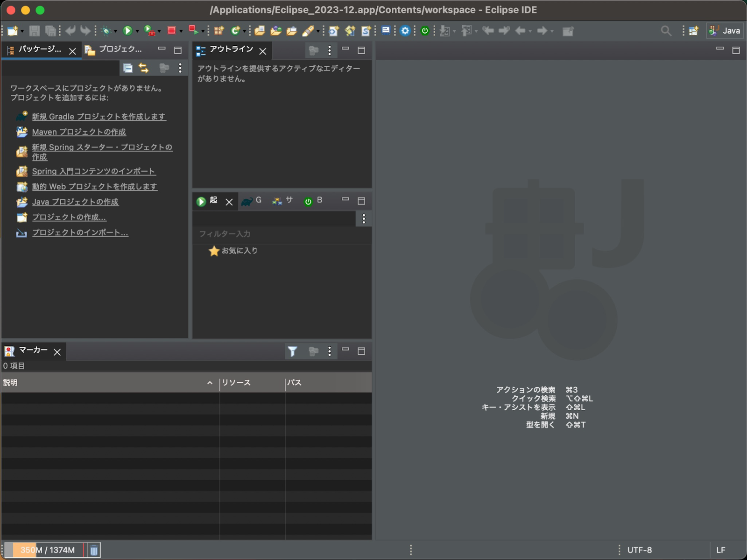The height and width of the screenshot is (560, 747).
Task: Toggle Link with Editor in Package Explorer
Action: pyautogui.click(x=144, y=68)
